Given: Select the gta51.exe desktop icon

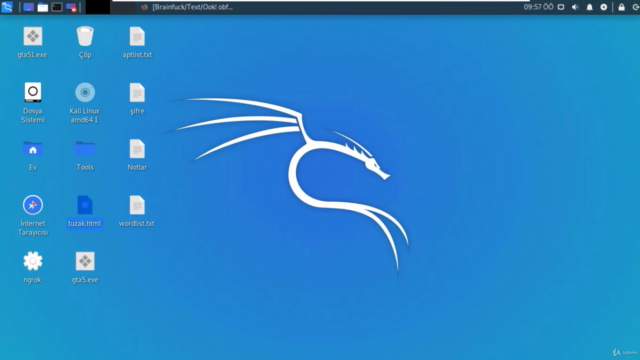Looking at the screenshot, I should (33, 42).
